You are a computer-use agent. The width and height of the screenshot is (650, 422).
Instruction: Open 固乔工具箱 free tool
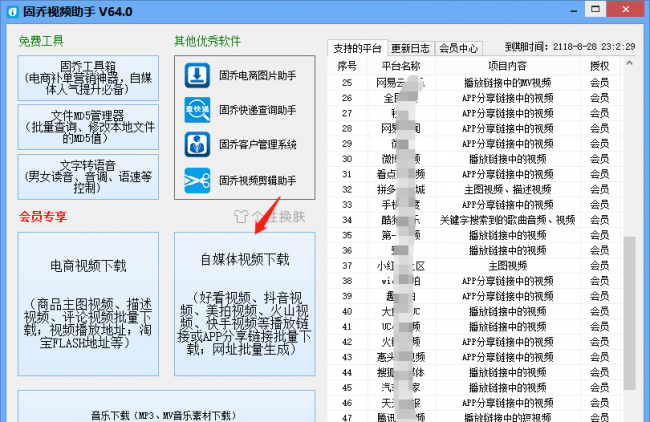coord(88,78)
